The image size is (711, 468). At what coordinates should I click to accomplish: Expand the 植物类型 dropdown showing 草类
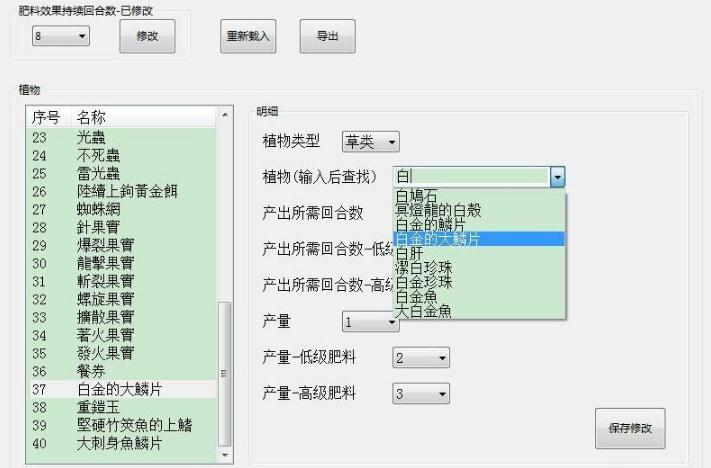371,143
